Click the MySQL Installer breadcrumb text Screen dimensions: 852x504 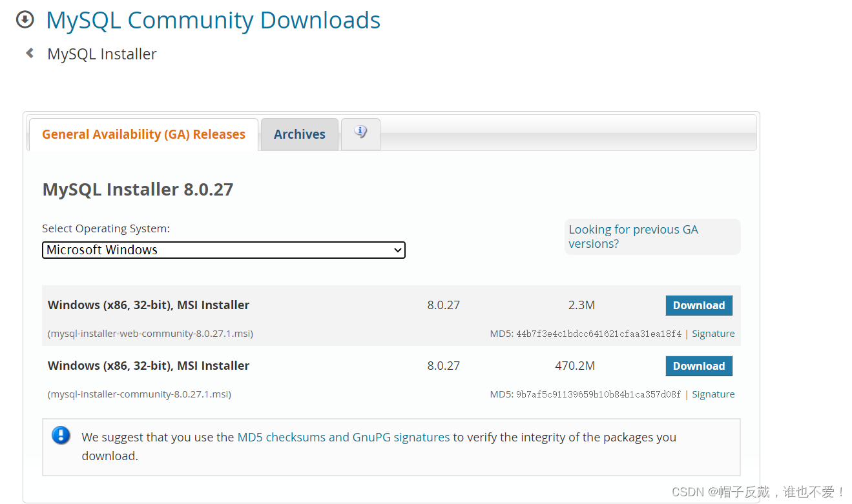coord(102,54)
